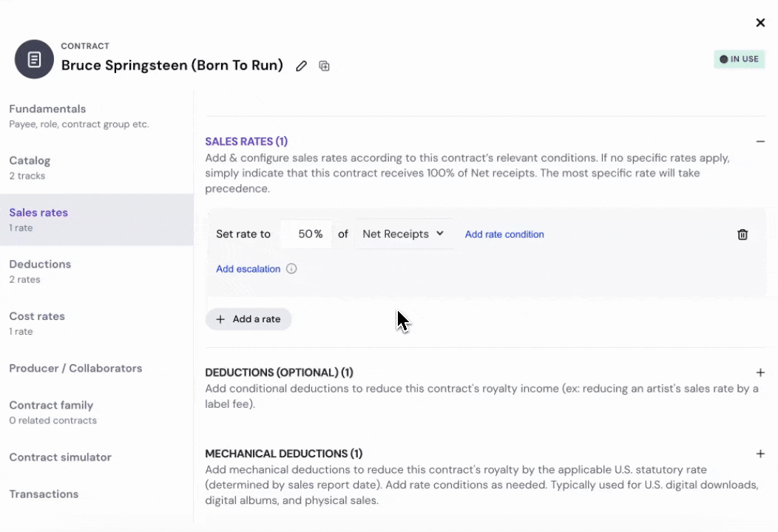This screenshot has height=532, width=778.
Task: Duplicate the contract using copy icon
Action: point(324,66)
